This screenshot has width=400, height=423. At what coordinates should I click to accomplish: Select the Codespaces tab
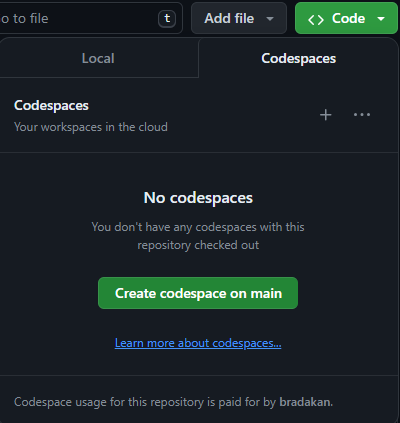click(299, 58)
